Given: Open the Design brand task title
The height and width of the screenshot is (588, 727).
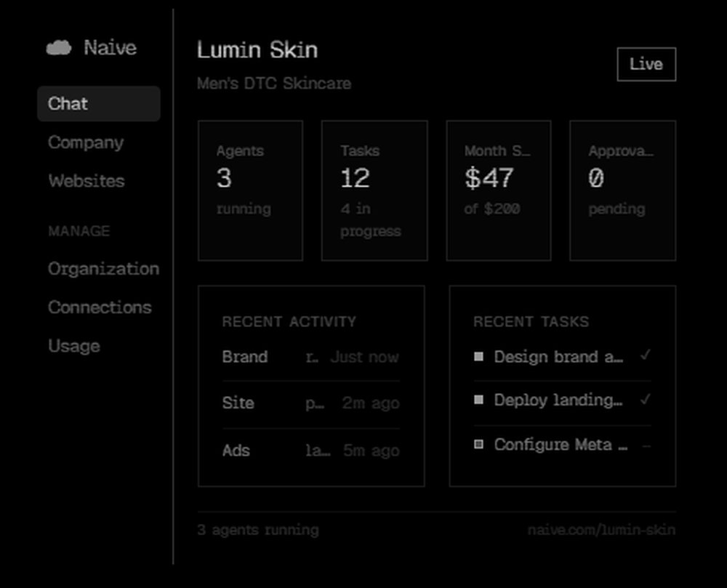Looking at the screenshot, I should (558, 357).
